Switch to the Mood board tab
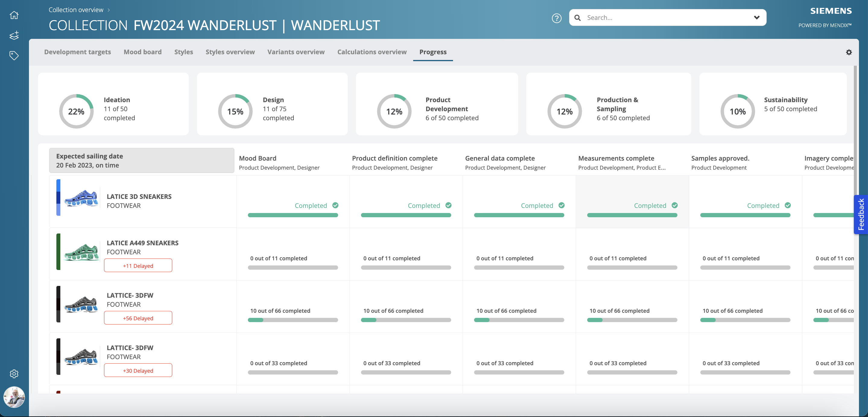Image resolution: width=868 pixels, height=417 pixels. (143, 52)
